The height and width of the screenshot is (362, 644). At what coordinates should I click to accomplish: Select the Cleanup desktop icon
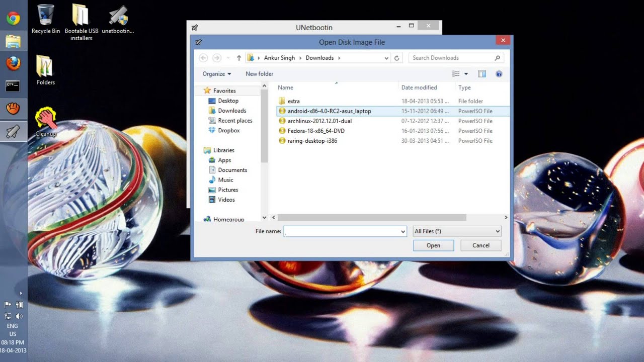[46, 122]
